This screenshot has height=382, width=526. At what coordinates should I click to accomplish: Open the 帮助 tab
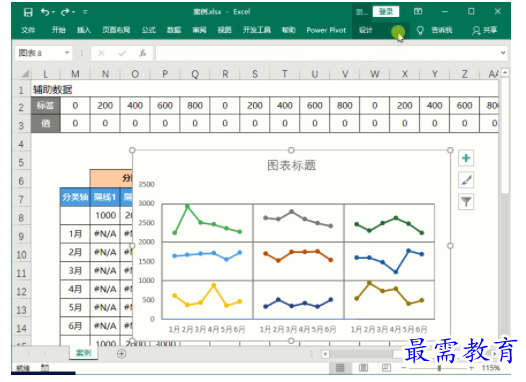point(288,30)
